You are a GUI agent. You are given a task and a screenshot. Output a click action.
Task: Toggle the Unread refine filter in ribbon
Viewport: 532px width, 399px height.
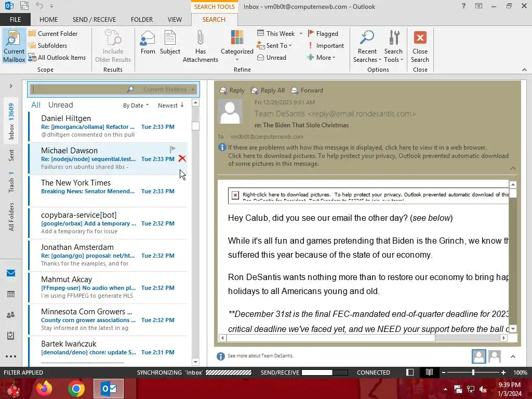[272, 57]
